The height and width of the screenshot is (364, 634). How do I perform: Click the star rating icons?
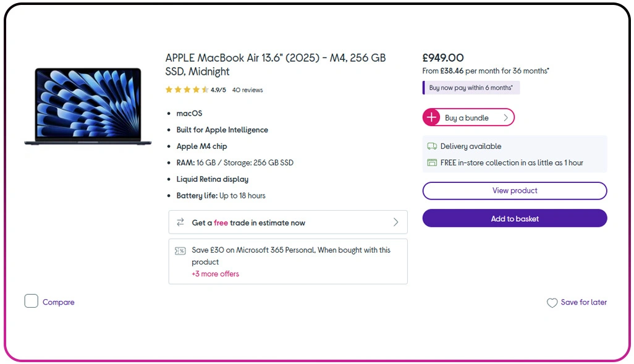[187, 90]
